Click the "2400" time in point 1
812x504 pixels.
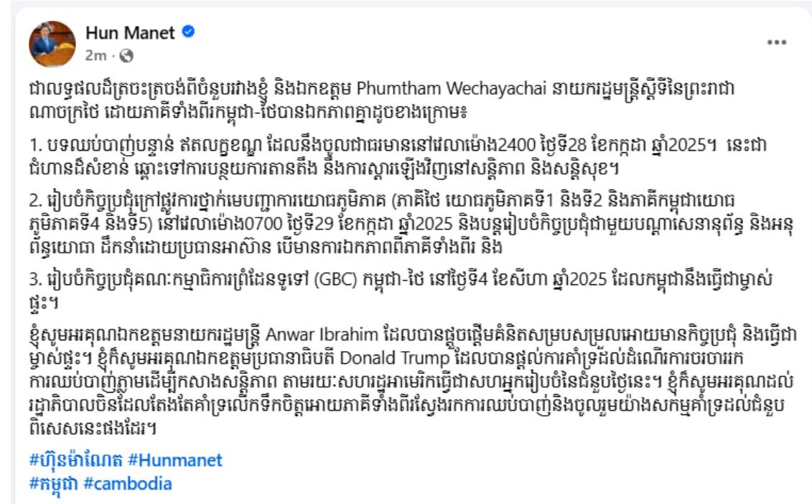[x=516, y=144]
